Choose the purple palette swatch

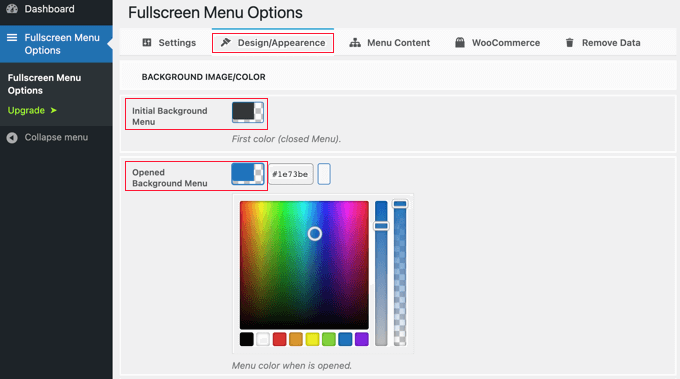point(362,339)
